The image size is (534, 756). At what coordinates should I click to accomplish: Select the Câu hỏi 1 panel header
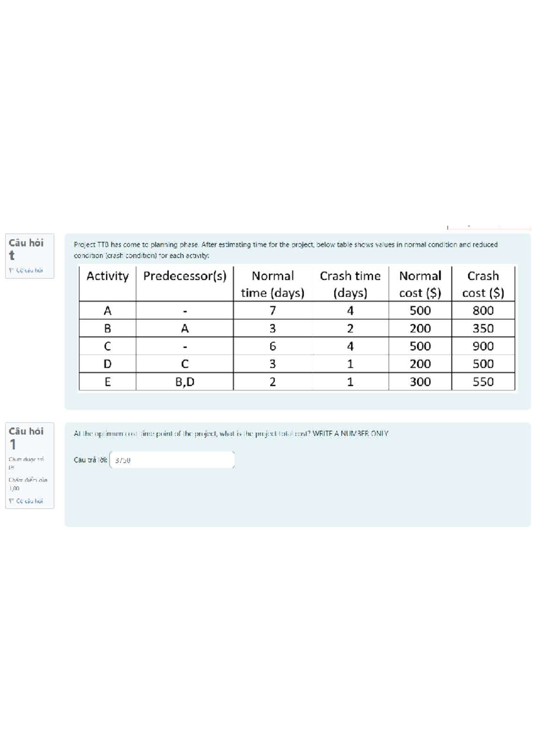pyautogui.click(x=25, y=435)
